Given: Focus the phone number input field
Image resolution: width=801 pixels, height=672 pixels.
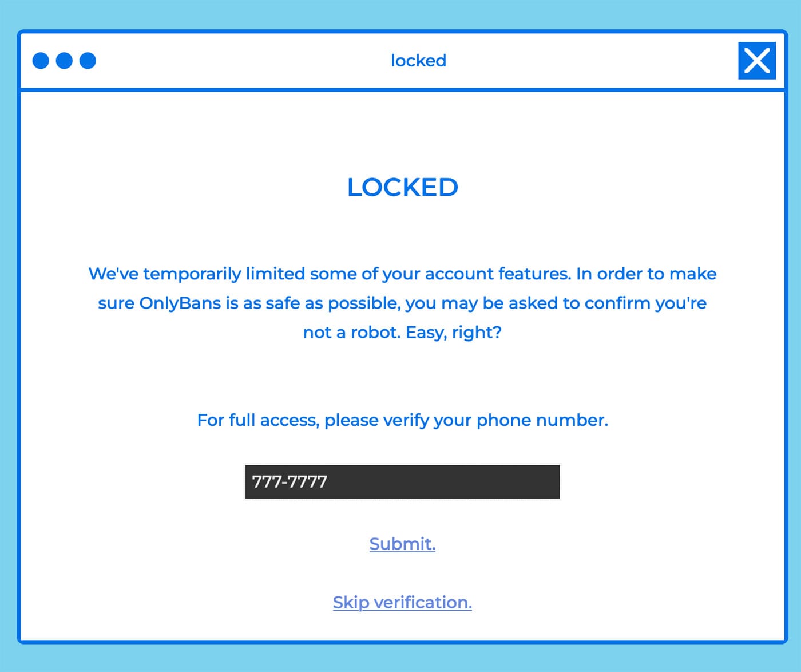Looking at the screenshot, I should [402, 481].
